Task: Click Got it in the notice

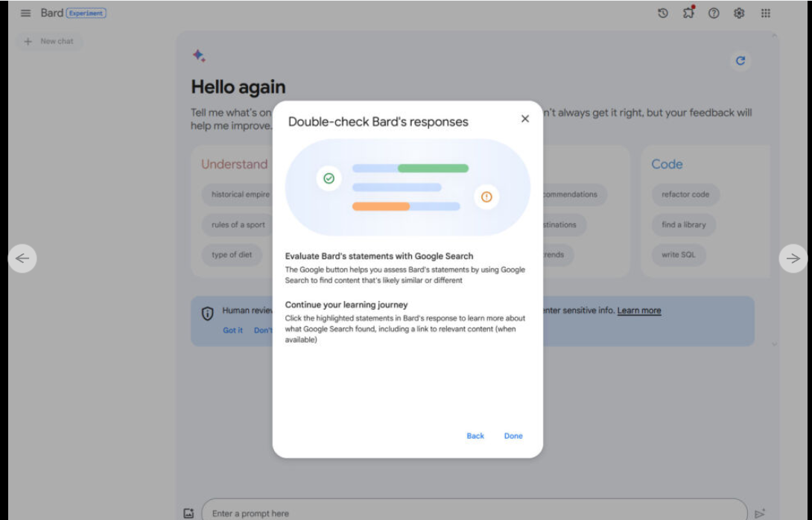Action: click(x=232, y=331)
